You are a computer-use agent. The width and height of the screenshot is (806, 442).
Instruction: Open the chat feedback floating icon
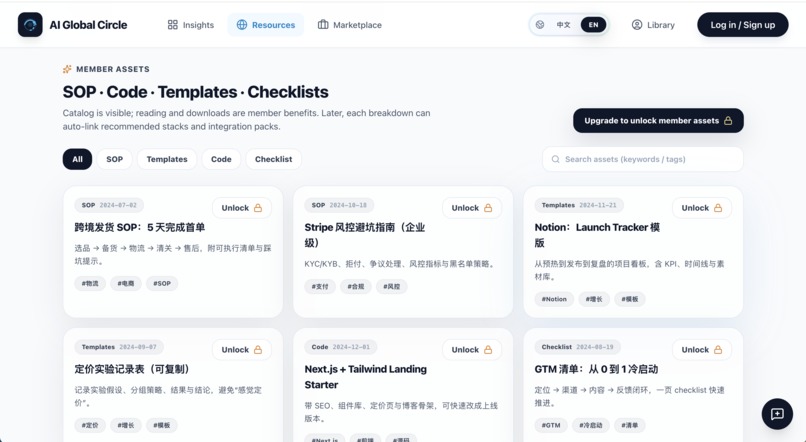(x=777, y=414)
